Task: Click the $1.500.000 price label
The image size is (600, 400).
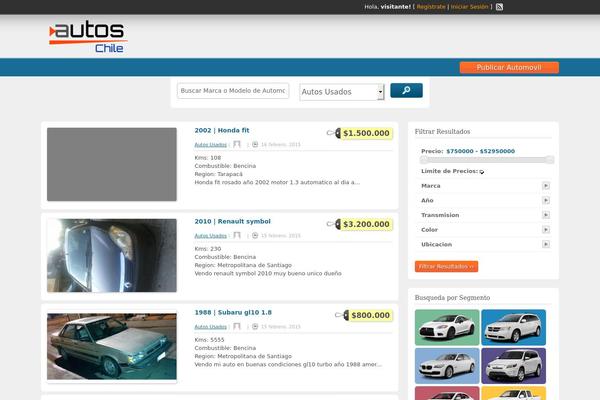Action: click(x=366, y=133)
